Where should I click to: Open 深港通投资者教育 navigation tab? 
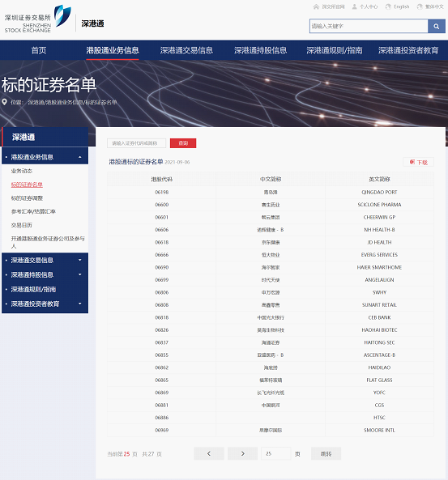point(408,50)
